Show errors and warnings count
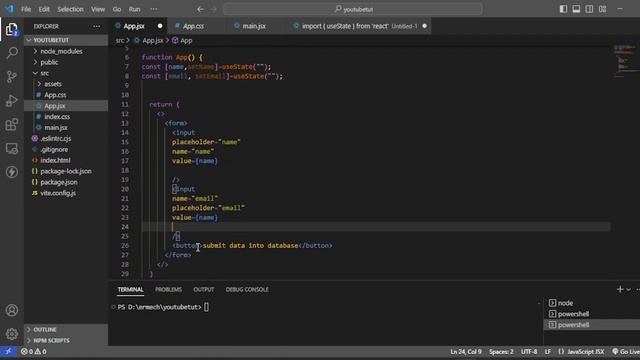This screenshot has width=640, height=360. 33,351
